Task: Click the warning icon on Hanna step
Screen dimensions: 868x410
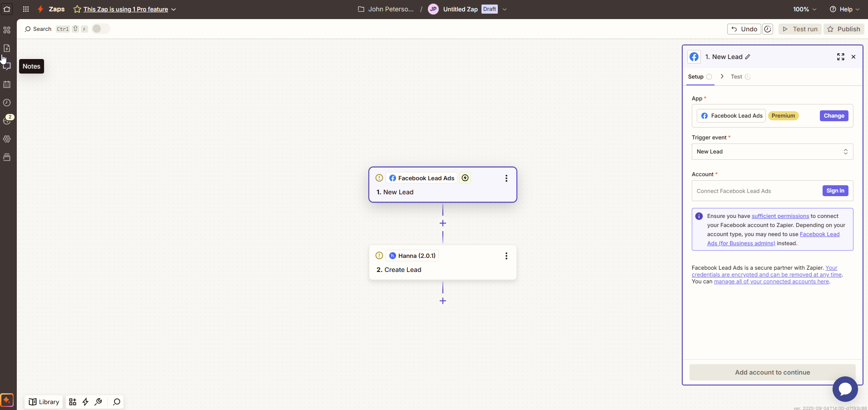Action: [x=379, y=256]
